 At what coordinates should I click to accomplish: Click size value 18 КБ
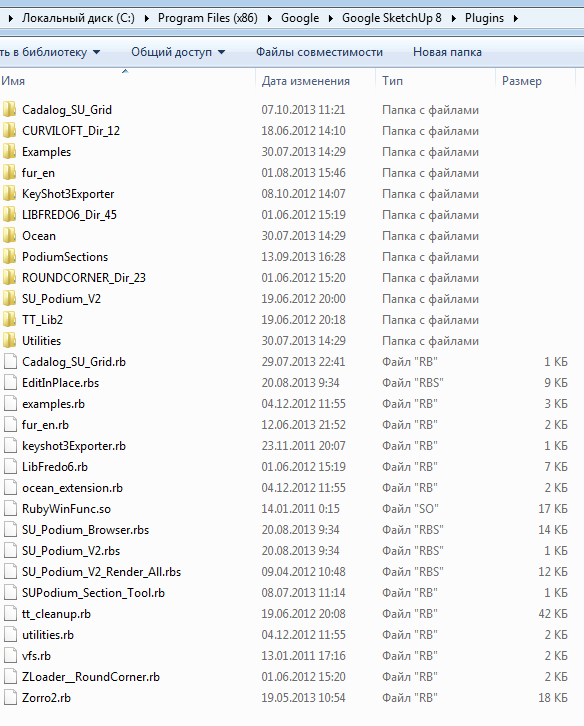(x=553, y=697)
